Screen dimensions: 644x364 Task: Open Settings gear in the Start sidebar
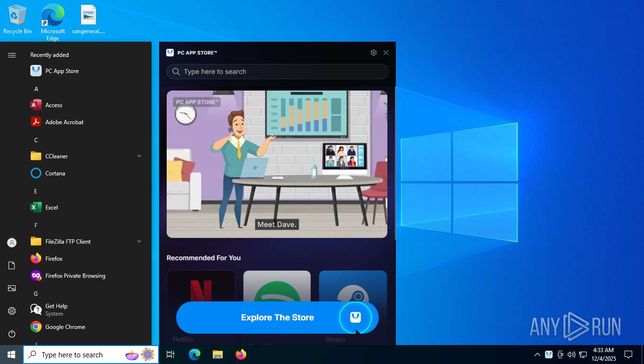pos(12,311)
